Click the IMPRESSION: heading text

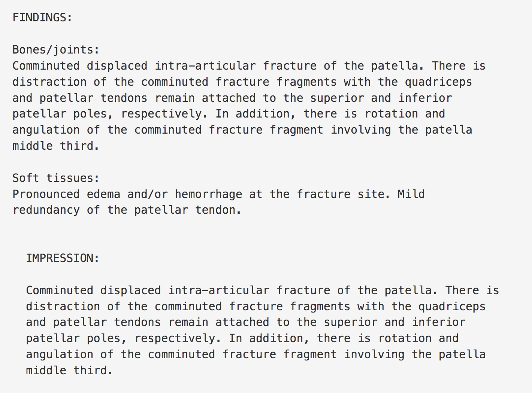click(x=63, y=258)
